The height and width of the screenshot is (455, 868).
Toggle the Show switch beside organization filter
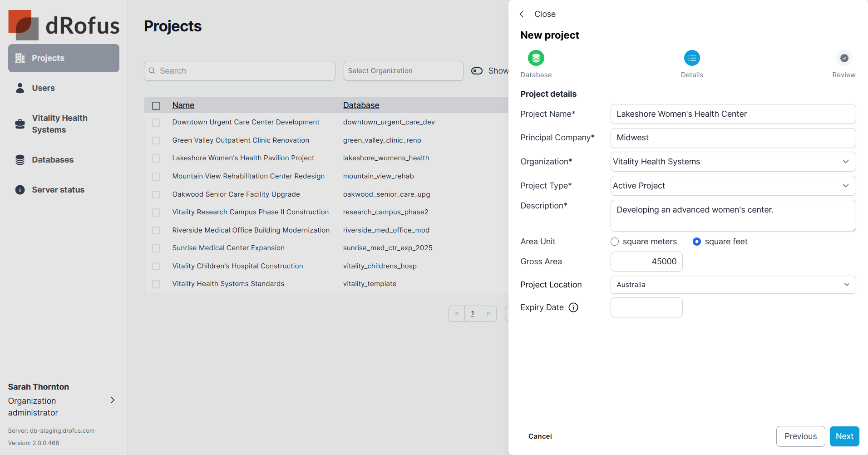(x=477, y=71)
